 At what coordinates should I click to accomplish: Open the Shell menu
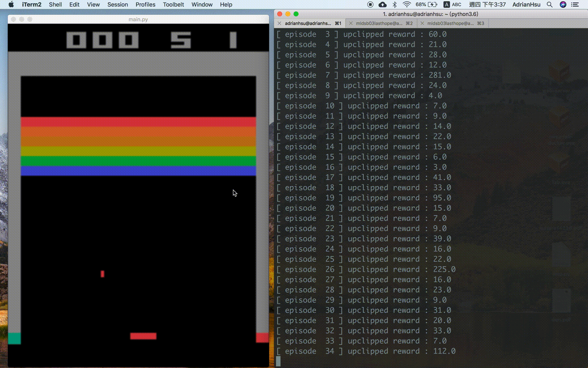point(56,5)
